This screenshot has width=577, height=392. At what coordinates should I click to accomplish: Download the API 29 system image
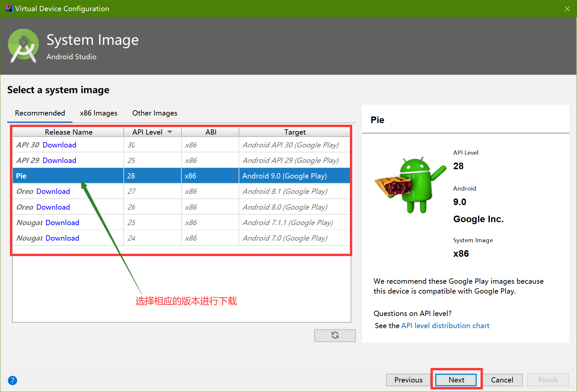(59, 160)
